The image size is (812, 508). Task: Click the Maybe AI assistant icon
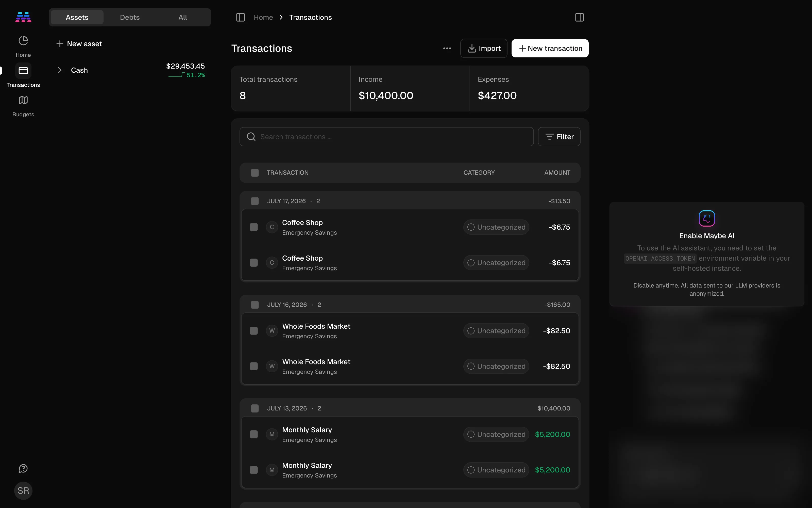[707, 218]
